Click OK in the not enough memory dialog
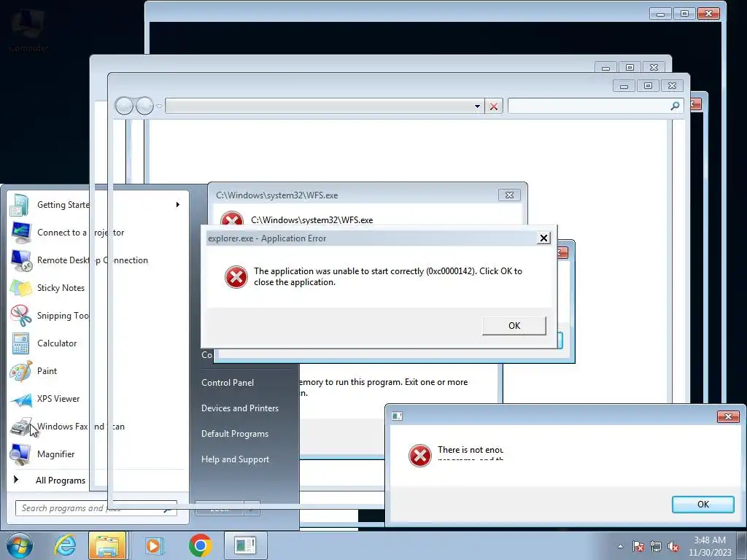Viewport: 747px width, 560px height. coord(703,505)
